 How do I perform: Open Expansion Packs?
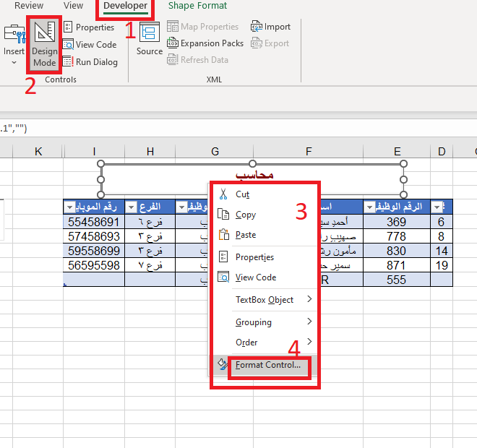coord(205,43)
